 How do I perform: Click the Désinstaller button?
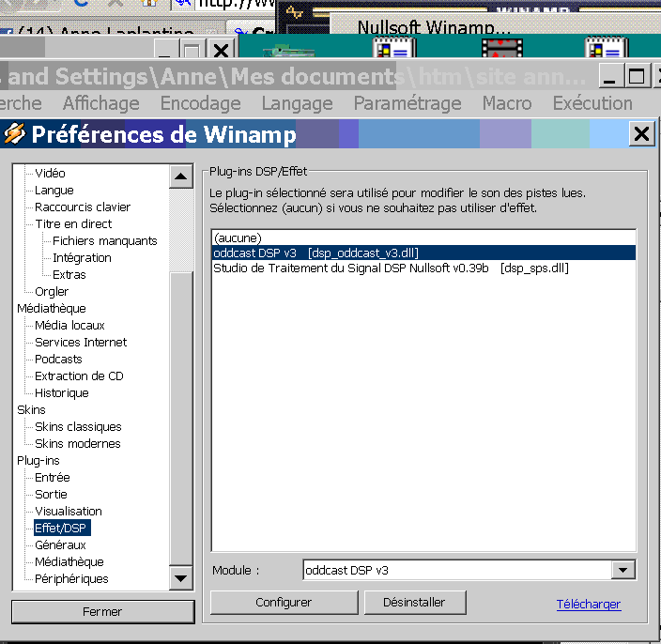pyautogui.click(x=414, y=603)
